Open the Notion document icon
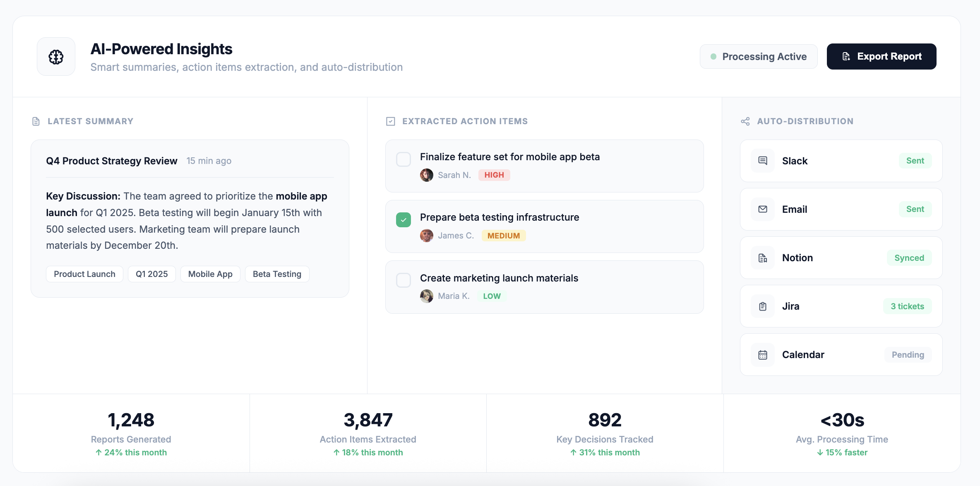 (762, 257)
